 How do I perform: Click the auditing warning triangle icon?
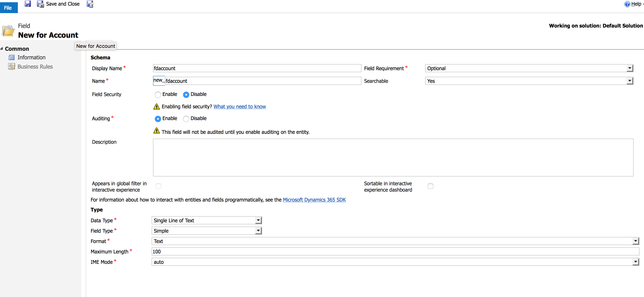click(157, 131)
